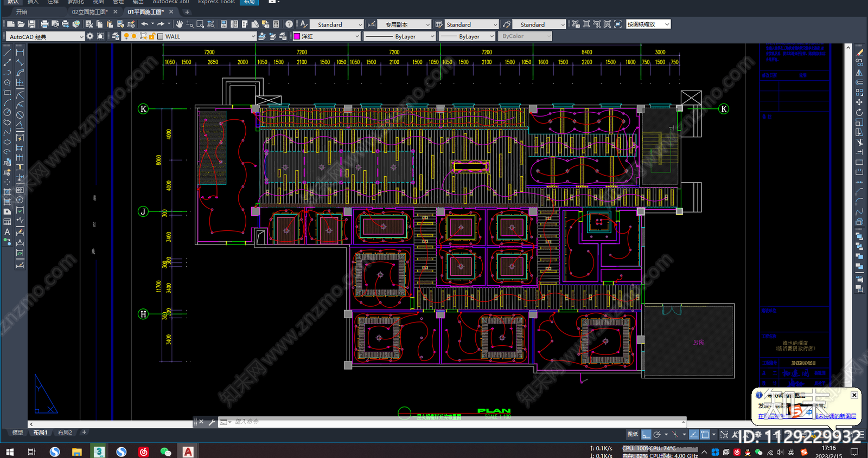Click the Text Style icon beside Standard

304,24
